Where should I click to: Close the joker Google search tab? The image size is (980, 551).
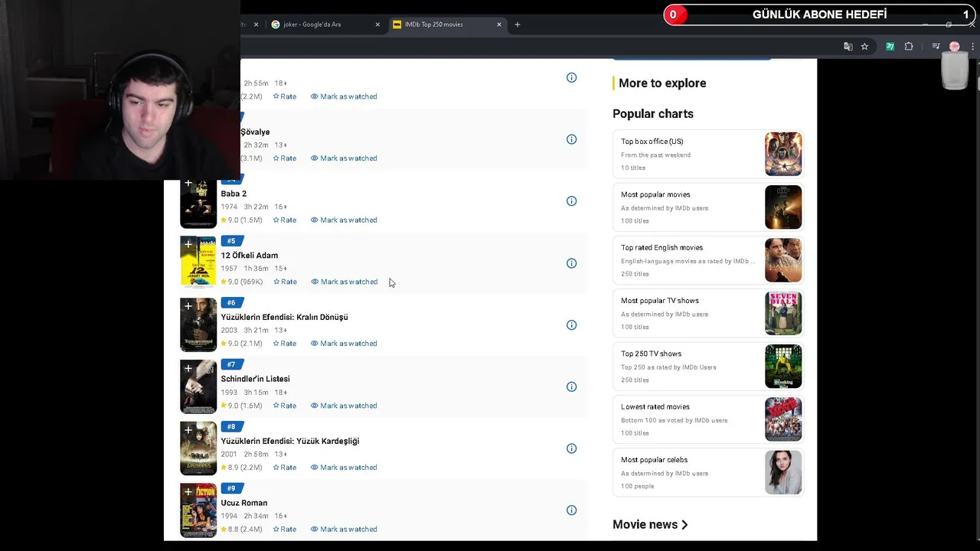377,24
